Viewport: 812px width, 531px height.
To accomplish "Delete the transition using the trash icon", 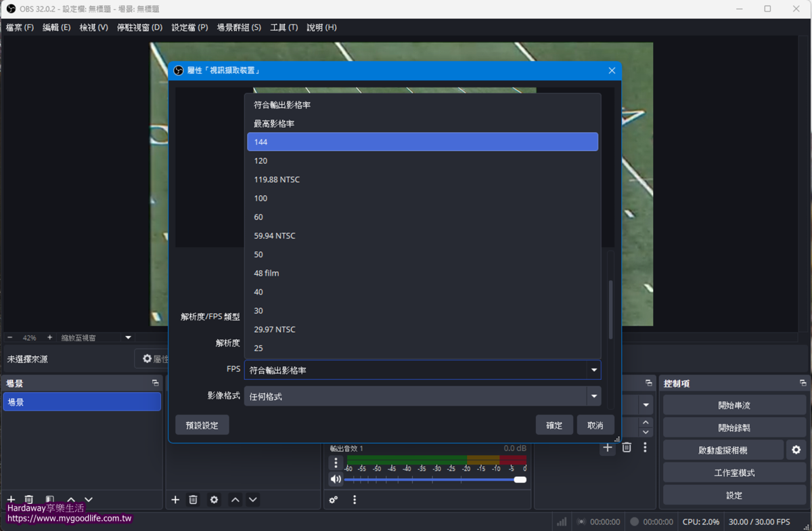I will tap(627, 448).
